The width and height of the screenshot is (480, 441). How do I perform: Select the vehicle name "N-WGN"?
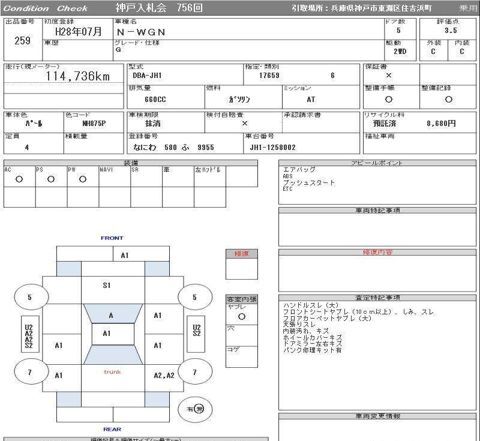click(141, 32)
